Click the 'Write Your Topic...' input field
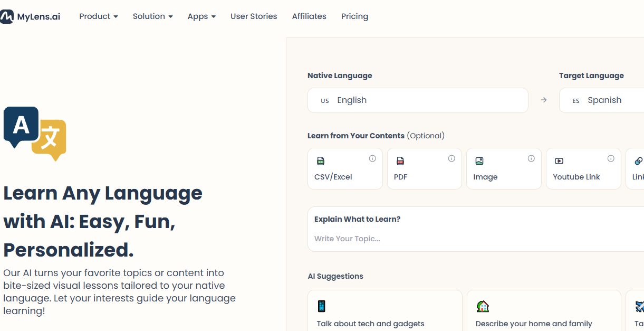644x331 pixels. pos(476,239)
